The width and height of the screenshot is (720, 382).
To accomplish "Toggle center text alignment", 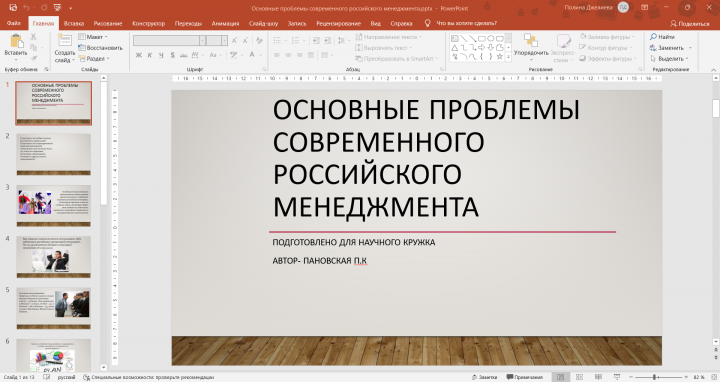I will (288, 55).
